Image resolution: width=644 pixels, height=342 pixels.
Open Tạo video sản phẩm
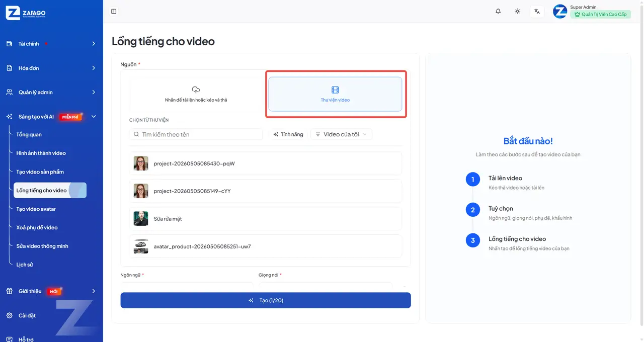(40, 172)
